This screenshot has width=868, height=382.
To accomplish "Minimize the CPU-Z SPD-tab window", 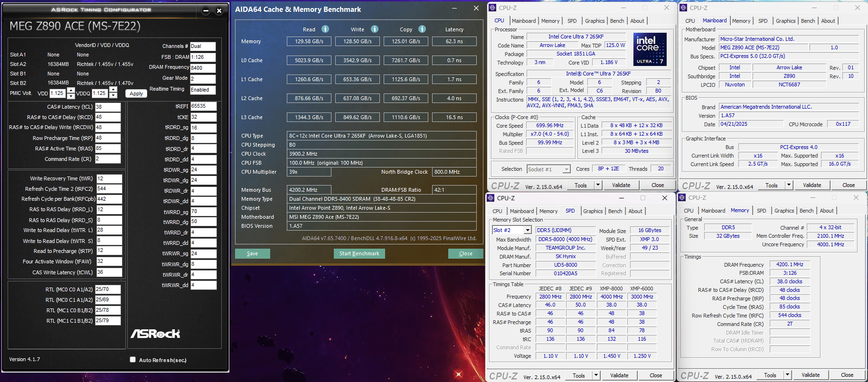I will click(622, 198).
